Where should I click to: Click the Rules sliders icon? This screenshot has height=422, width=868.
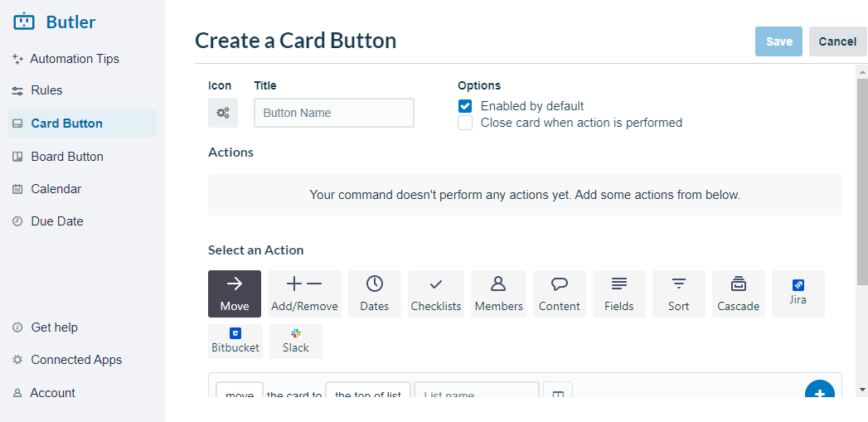click(x=17, y=91)
